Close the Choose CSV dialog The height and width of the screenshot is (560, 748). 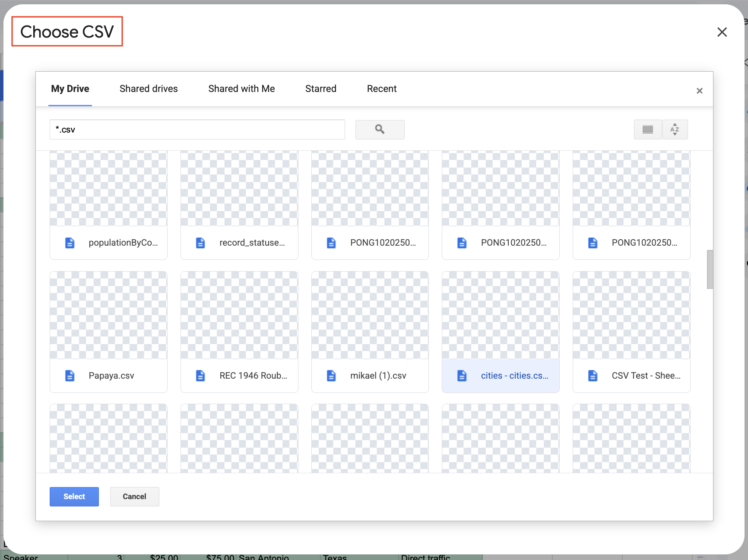pos(722,32)
